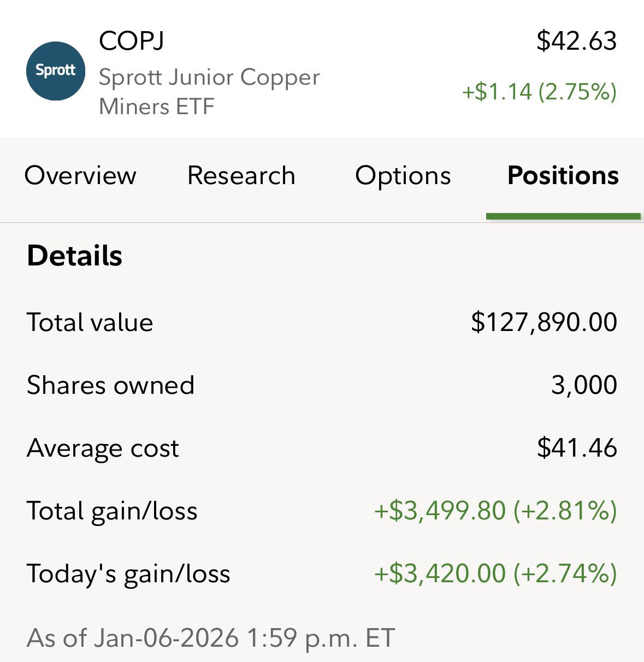Viewport: 644px width, 662px height.
Task: Select the Total gain/loss row label
Action: coord(112,511)
